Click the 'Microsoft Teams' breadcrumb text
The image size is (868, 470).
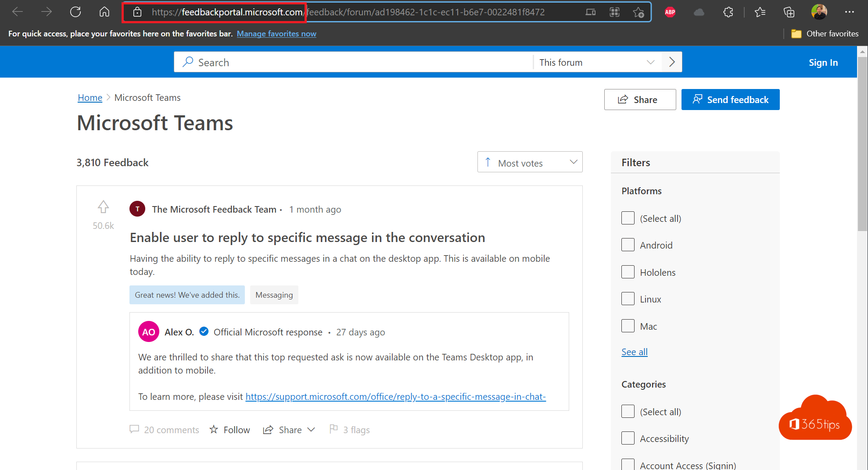pyautogui.click(x=147, y=97)
